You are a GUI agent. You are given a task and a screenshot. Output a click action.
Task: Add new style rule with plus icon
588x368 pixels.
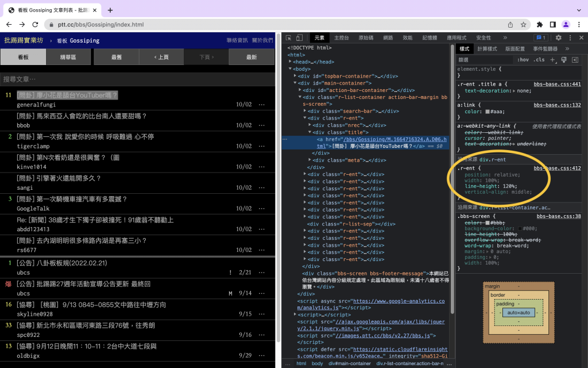(553, 60)
